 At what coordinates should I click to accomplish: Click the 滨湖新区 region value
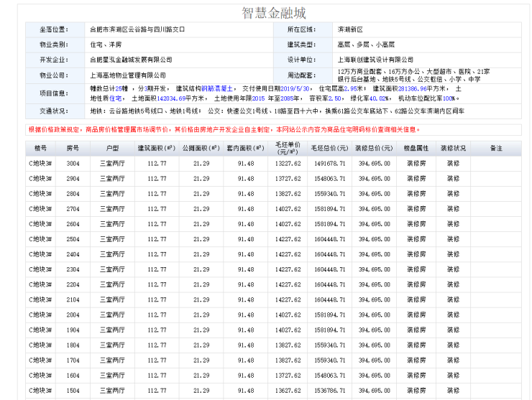pos(350,30)
